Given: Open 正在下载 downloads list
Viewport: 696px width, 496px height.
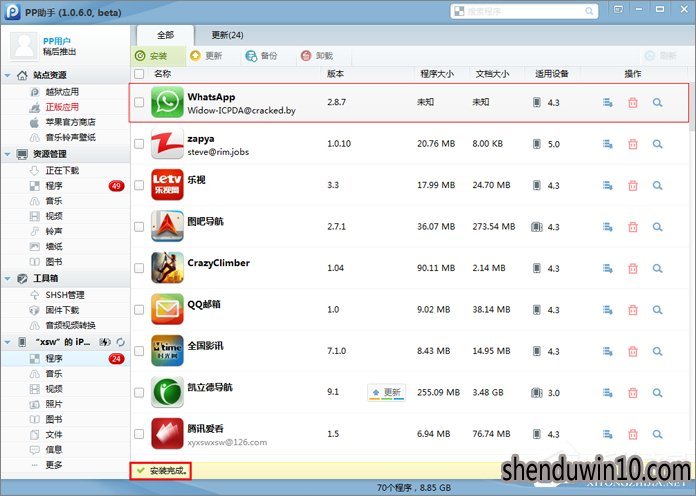Looking at the screenshot, I should 62,171.
